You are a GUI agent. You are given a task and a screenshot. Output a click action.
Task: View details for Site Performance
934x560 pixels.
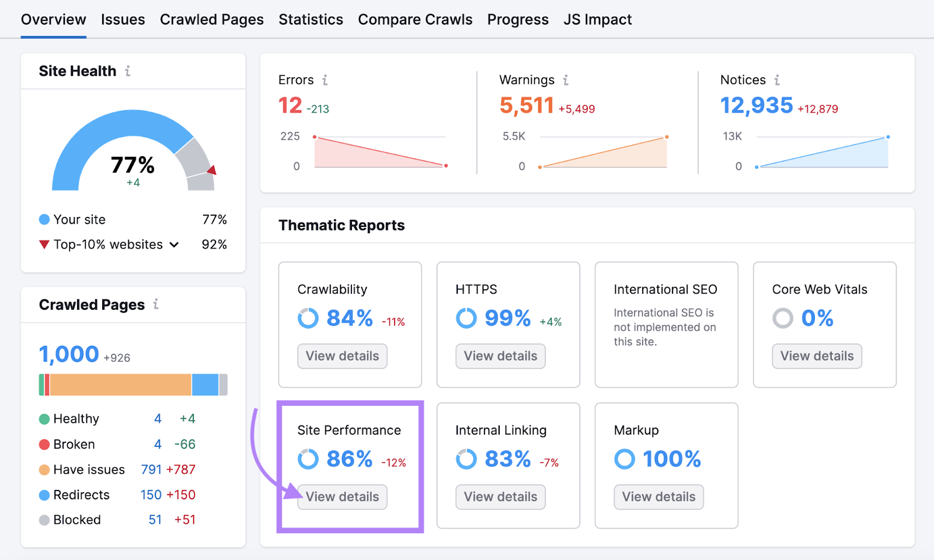click(342, 496)
